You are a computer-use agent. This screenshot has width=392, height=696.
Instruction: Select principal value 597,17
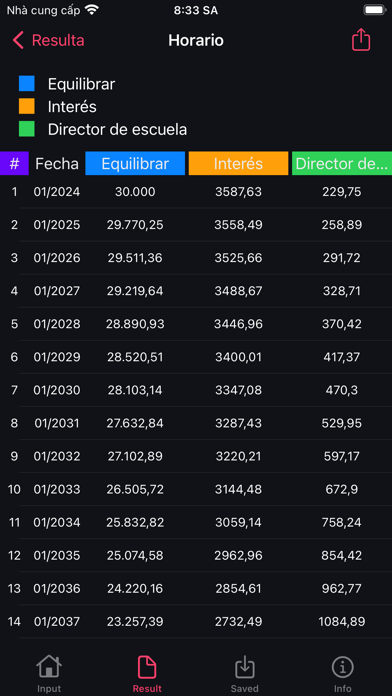point(342,456)
